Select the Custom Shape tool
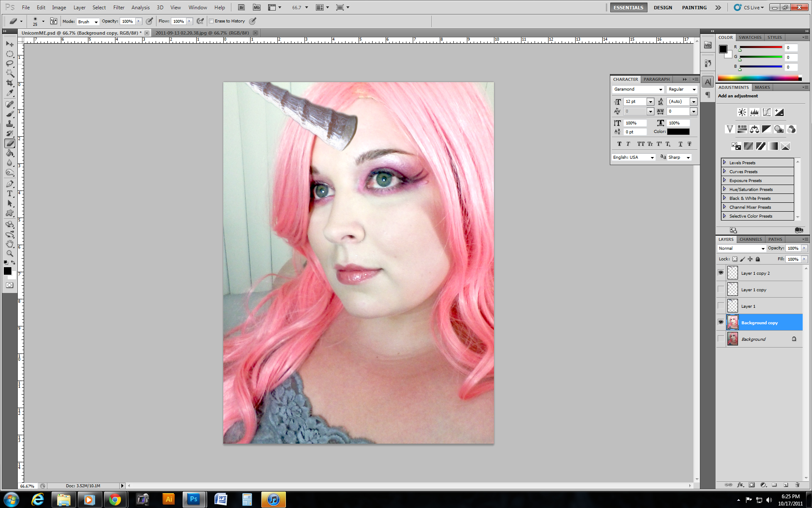812x508 pixels. (10, 213)
